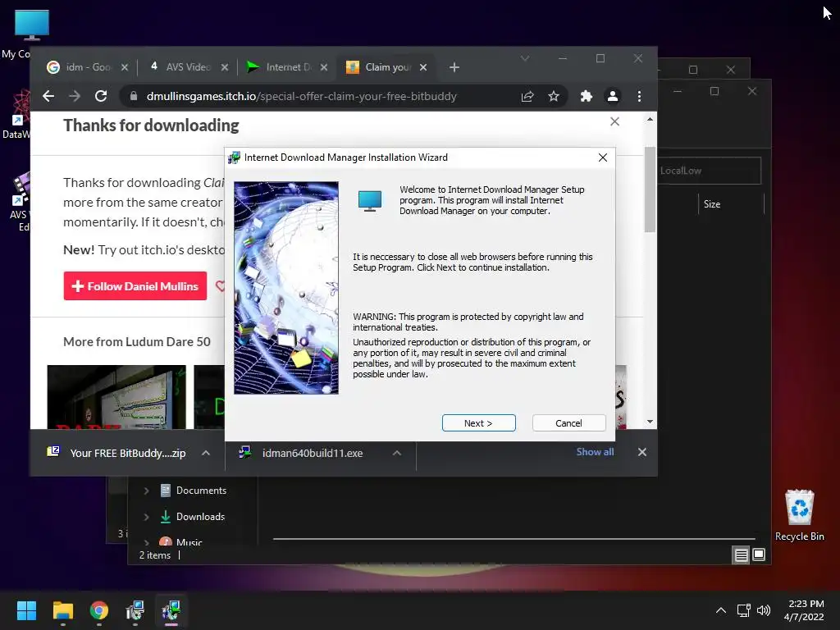Show hidden system tray icons
The image size is (840, 630).
tap(721, 610)
